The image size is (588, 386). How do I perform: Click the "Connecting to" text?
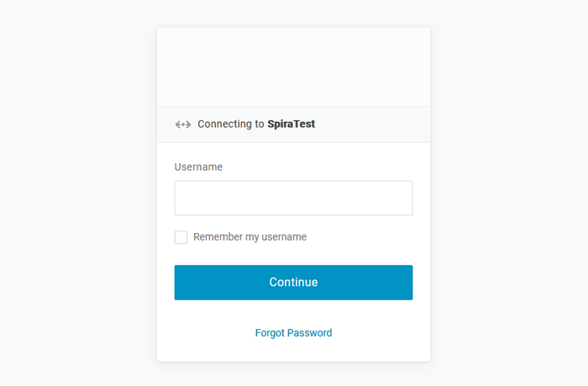(230, 124)
